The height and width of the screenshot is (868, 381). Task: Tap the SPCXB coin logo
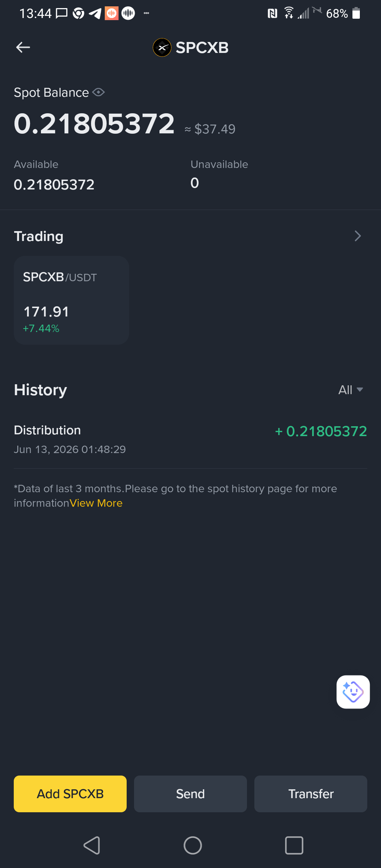click(162, 48)
